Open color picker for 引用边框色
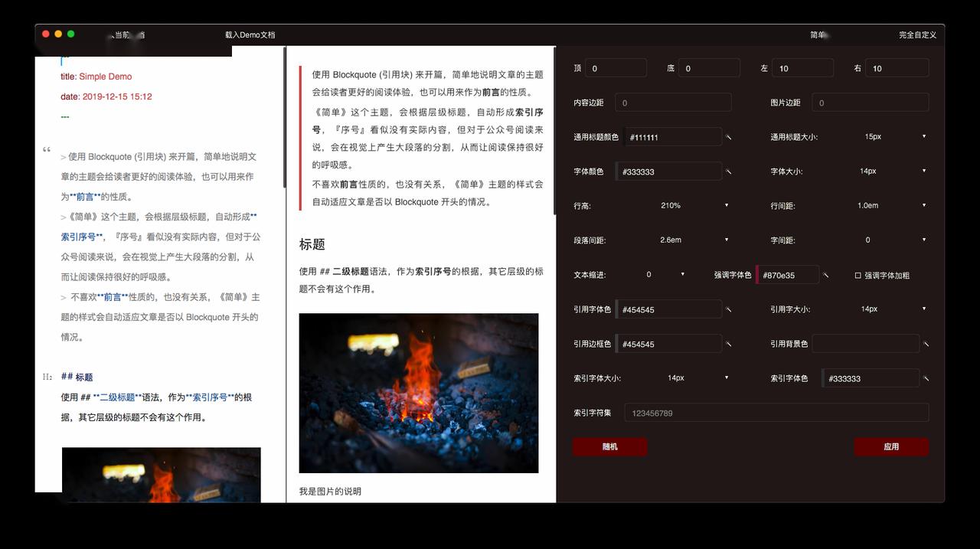The width and height of the screenshot is (980, 549). tap(729, 345)
